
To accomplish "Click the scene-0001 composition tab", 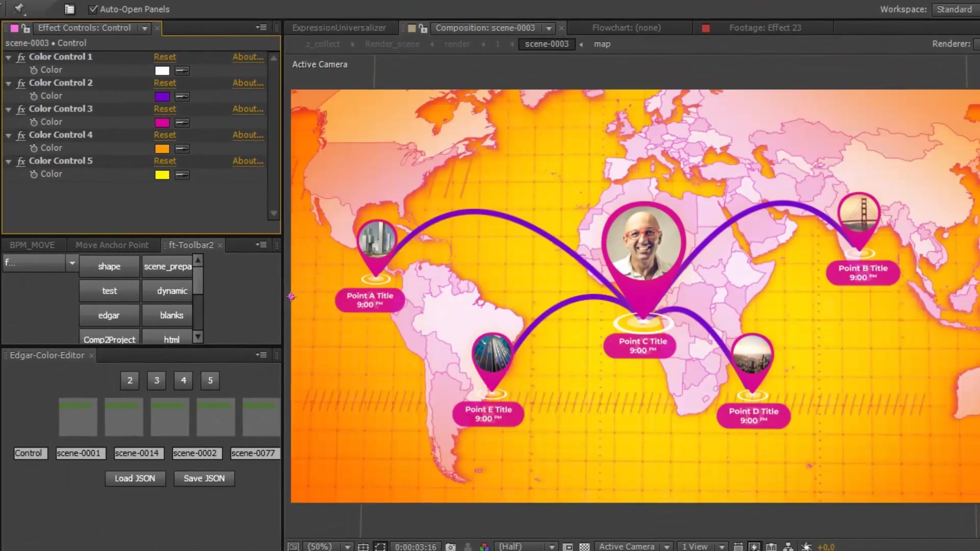I will [78, 453].
